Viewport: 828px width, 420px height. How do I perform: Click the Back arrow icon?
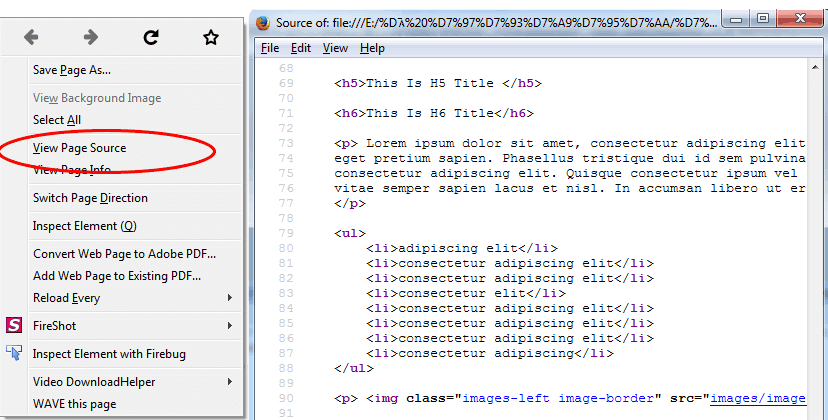pyautogui.click(x=31, y=37)
